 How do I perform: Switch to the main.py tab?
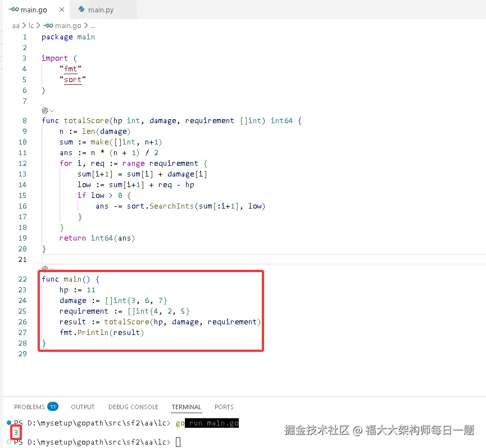[101, 10]
